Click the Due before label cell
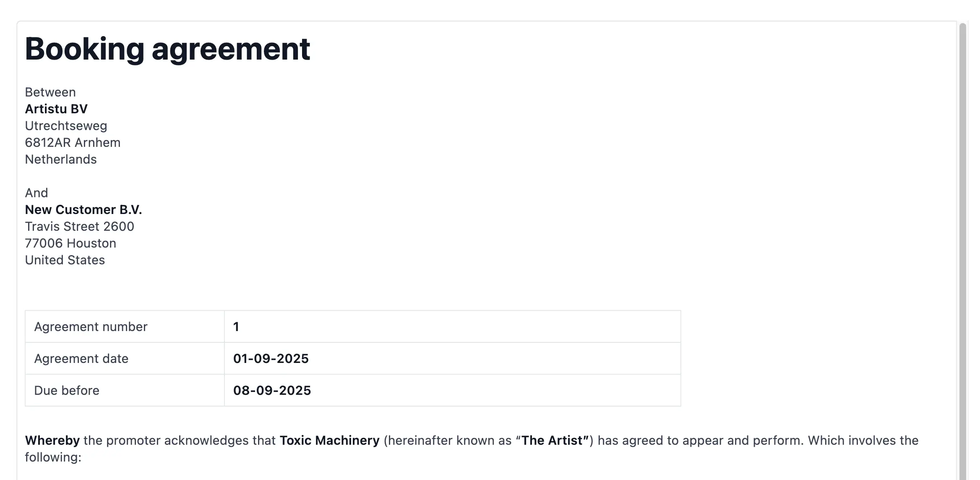This screenshot has width=980, height=480. [x=67, y=391]
